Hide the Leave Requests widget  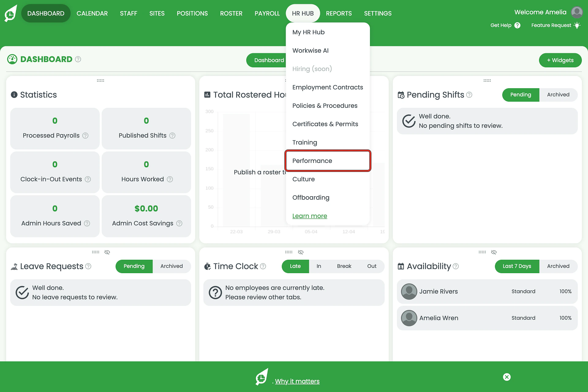click(x=107, y=252)
